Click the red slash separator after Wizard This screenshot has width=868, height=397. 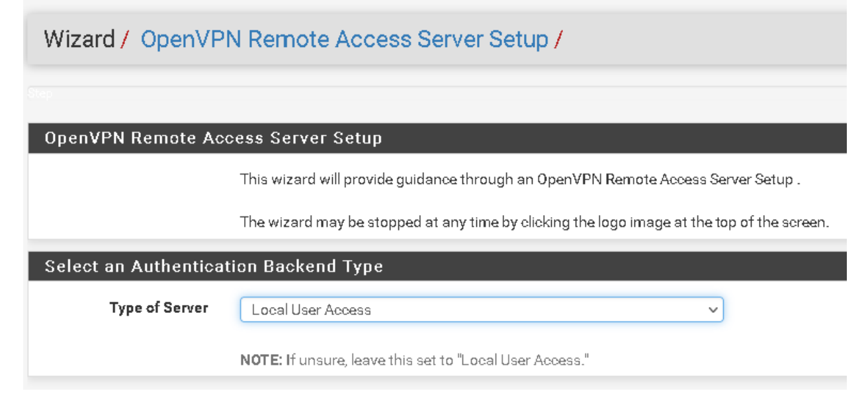click(125, 40)
